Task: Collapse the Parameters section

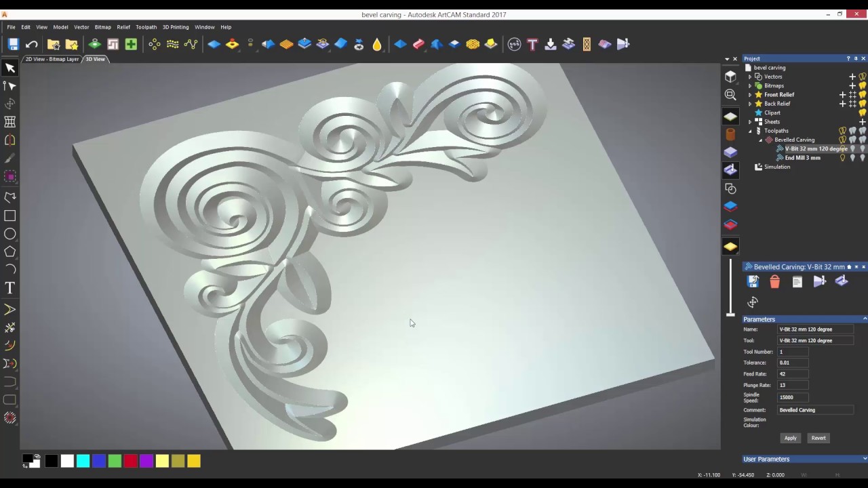Action: (x=865, y=319)
